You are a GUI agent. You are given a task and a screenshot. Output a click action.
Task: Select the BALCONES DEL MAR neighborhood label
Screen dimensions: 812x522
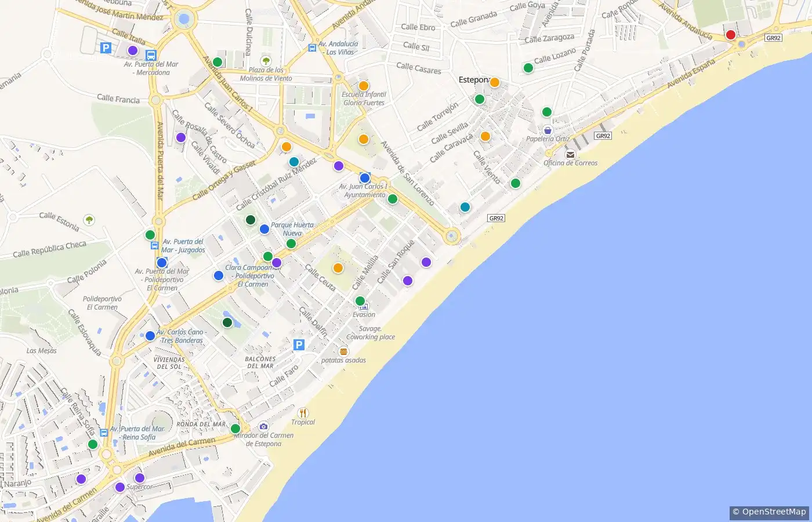[259, 362]
